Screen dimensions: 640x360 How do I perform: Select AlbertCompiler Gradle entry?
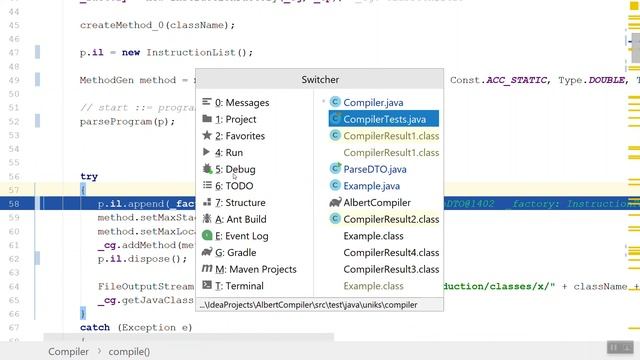pyautogui.click(x=377, y=203)
